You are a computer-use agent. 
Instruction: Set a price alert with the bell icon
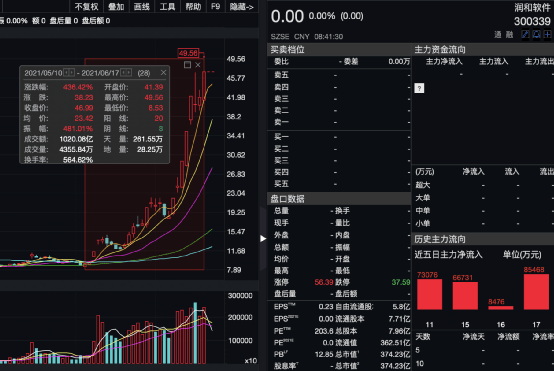coord(536,34)
